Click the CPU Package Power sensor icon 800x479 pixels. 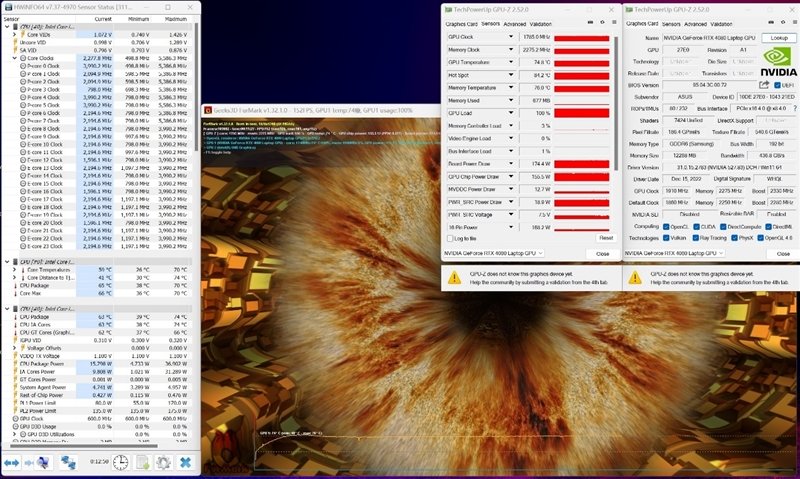pyautogui.click(x=16, y=364)
